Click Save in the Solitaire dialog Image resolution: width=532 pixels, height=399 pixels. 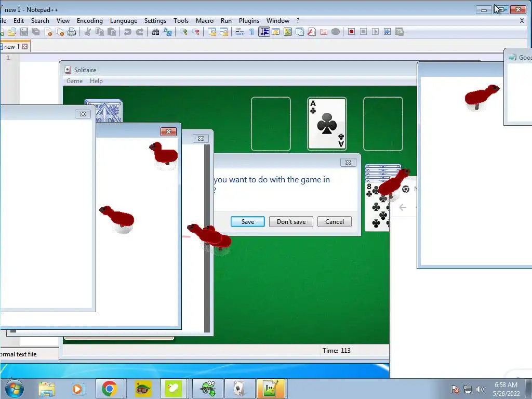248,221
